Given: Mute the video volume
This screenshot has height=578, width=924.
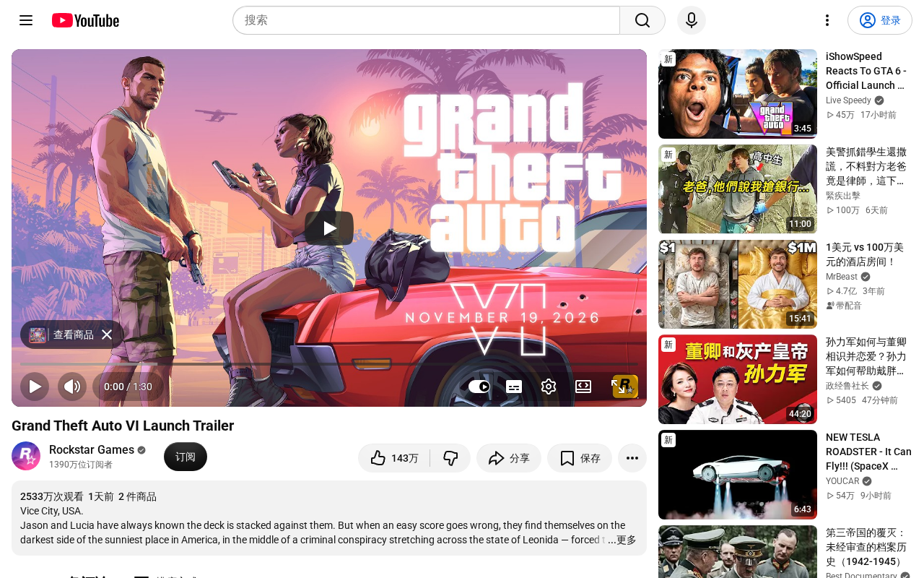Looking at the screenshot, I should [x=72, y=387].
